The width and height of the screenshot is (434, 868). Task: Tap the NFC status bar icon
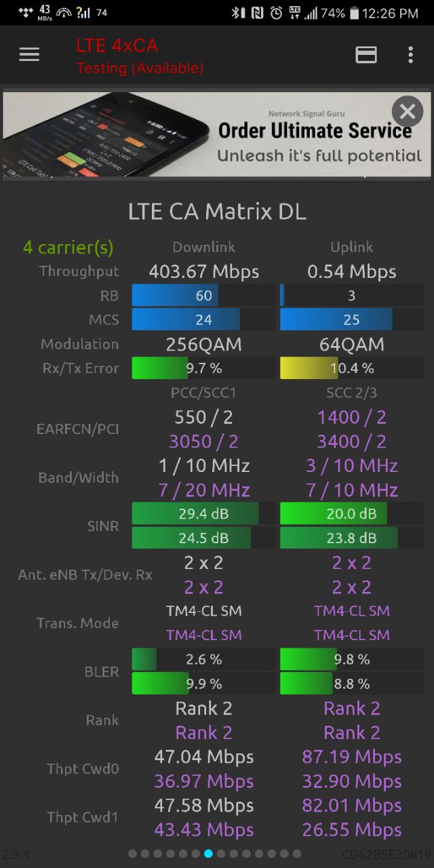[257, 13]
